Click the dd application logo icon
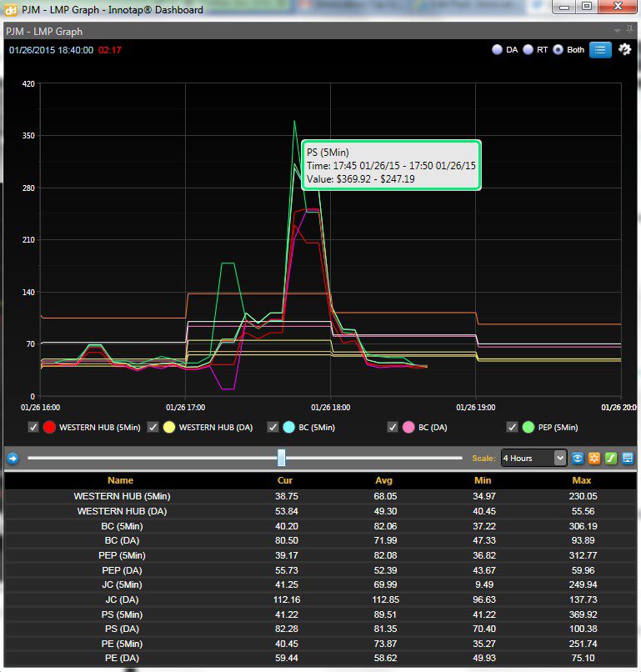The image size is (641, 672). [x=11, y=10]
